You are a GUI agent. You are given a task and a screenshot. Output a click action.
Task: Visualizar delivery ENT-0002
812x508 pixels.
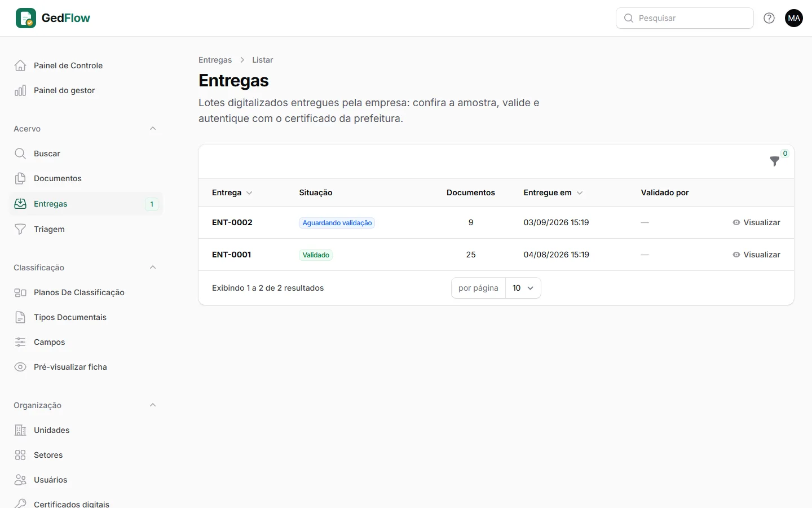(756, 222)
